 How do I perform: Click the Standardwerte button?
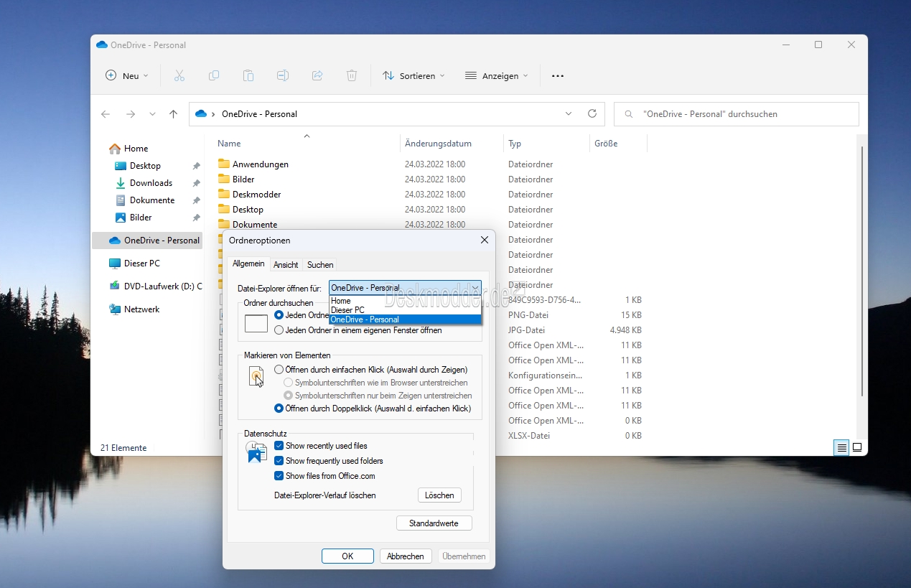coord(434,523)
